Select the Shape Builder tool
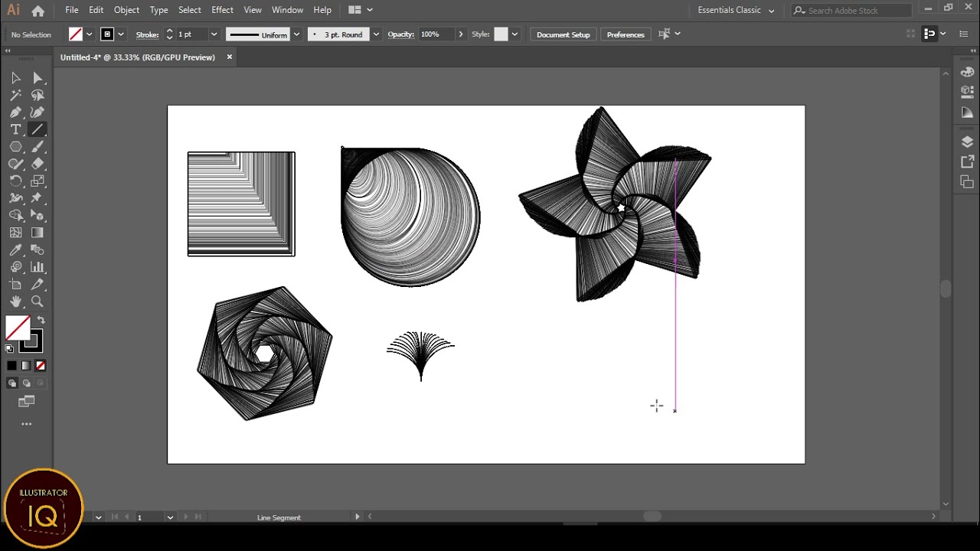Screen dimensions: 980x551 coord(15,216)
